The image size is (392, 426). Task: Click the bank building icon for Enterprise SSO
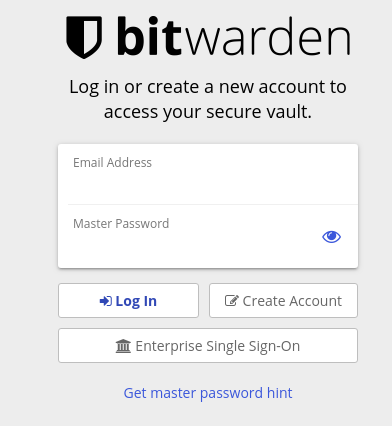tap(123, 346)
